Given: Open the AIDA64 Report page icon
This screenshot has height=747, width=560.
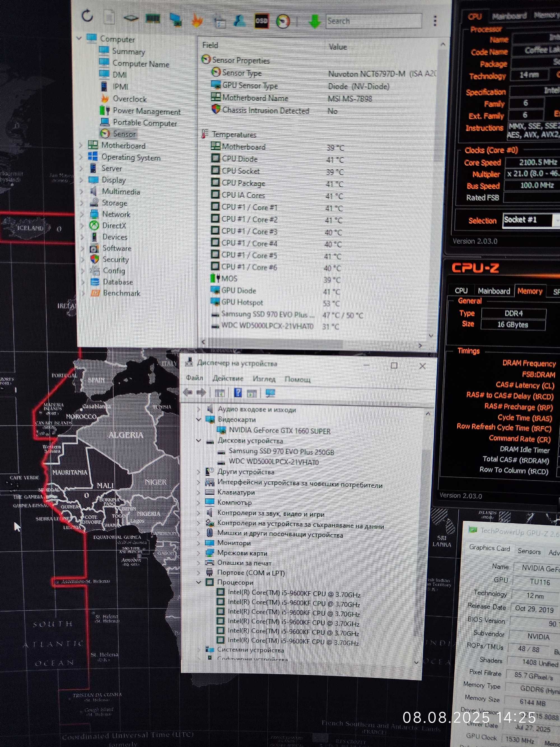Looking at the screenshot, I should pos(109,17).
